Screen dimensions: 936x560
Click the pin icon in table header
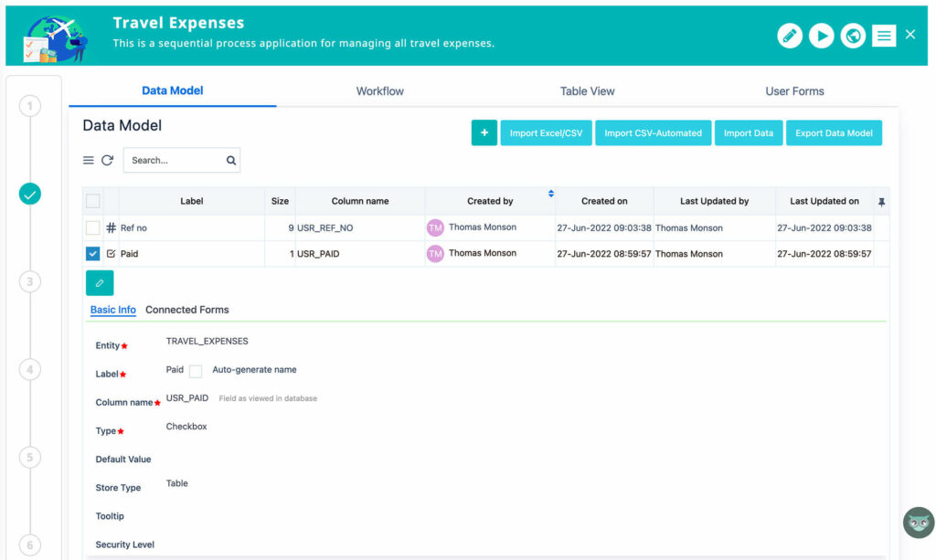[881, 201]
